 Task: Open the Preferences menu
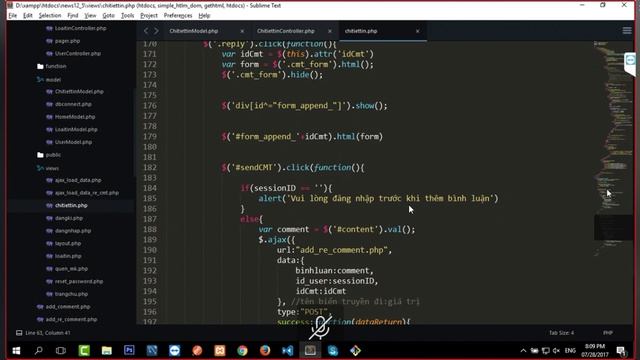[x=178, y=16]
